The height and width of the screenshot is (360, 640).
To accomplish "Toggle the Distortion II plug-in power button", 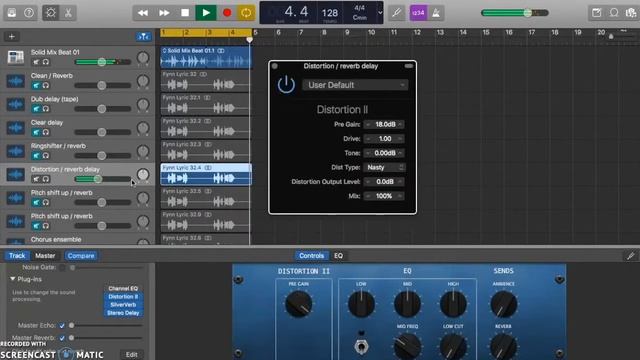I will (x=286, y=84).
